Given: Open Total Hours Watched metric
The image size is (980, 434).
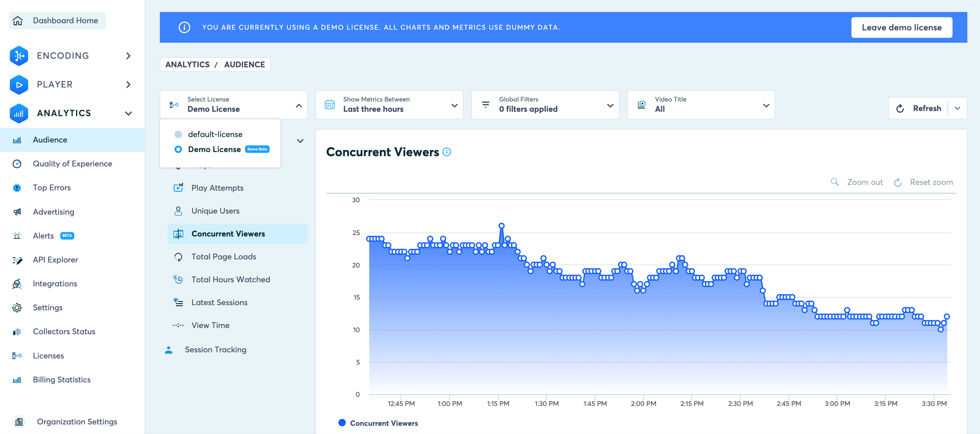Looking at the screenshot, I should 230,279.
